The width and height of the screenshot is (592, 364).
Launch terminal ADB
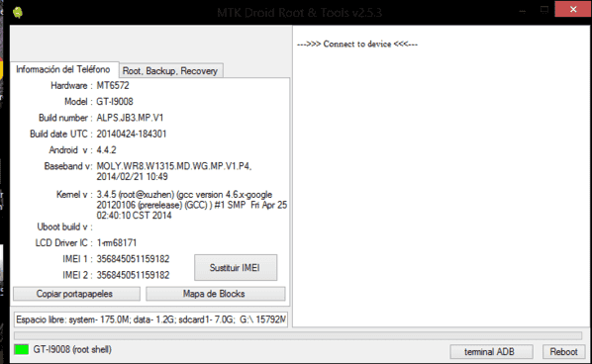(491, 351)
